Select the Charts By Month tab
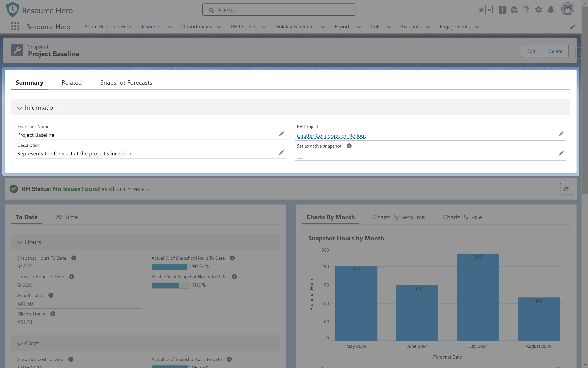Viewport: 588px width, 368px height. click(x=330, y=217)
